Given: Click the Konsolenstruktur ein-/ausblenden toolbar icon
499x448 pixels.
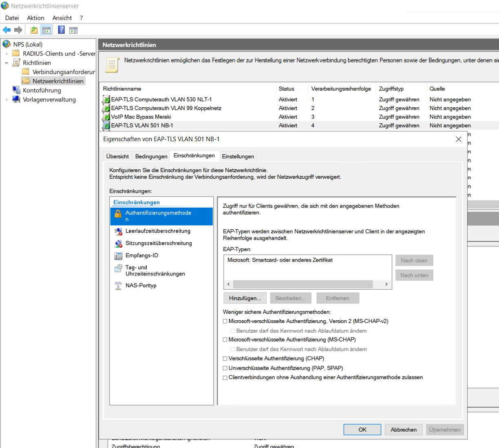Looking at the screenshot, I should 46,29.
